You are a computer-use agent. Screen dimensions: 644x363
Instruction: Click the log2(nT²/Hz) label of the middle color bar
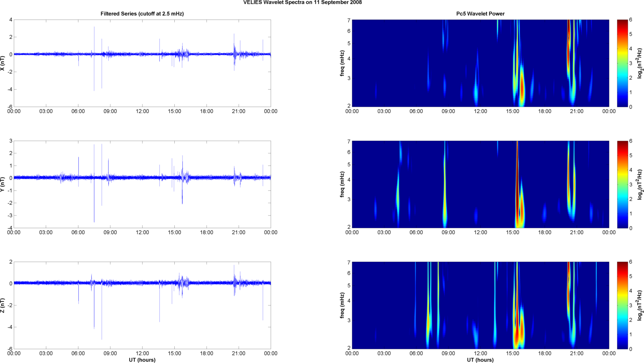(640, 184)
